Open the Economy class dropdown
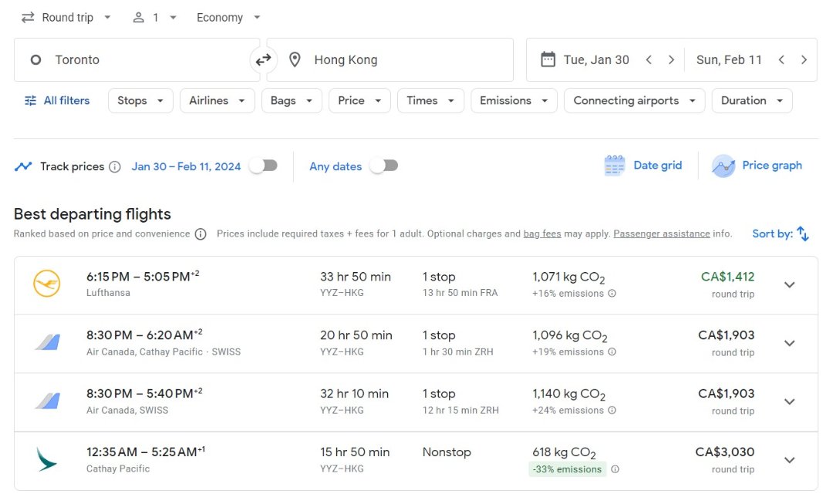The width and height of the screenshot is (833, 504). click(228, 17)
